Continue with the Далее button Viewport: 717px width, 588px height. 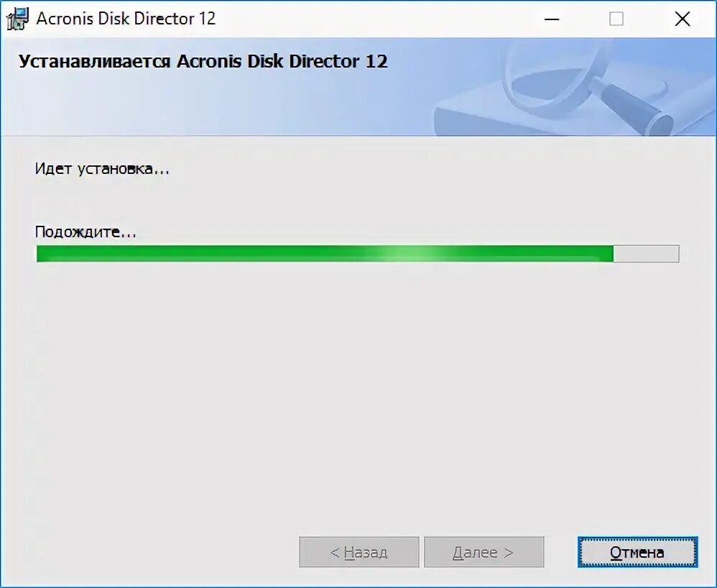[x=484, y=552]
